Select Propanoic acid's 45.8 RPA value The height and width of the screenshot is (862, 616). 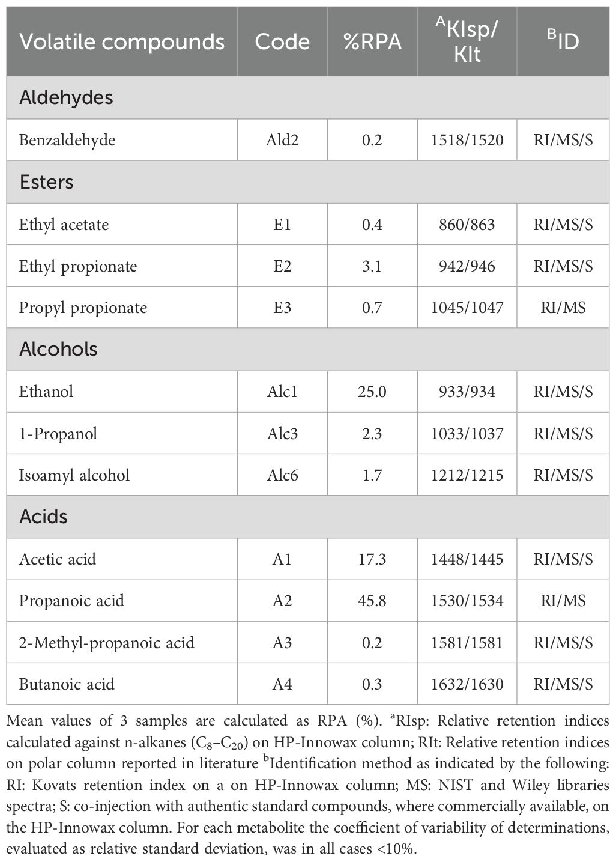(x=372, y=601)
